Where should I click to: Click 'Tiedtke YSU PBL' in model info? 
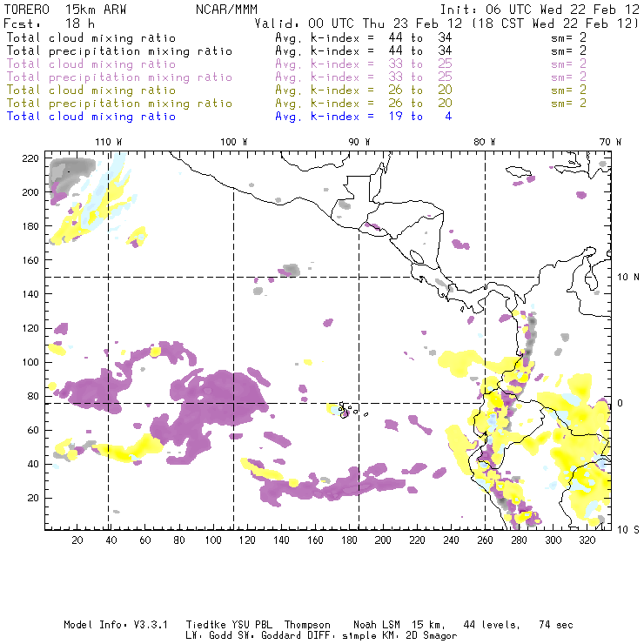pyautogui.click(x=229, y=625)
